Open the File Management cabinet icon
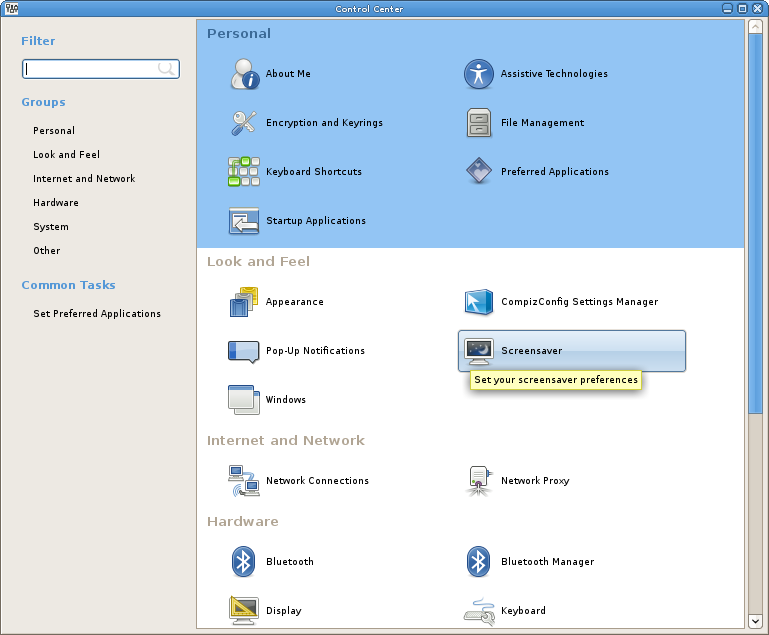The height and width of the screenshot is (635, 769). [479, 123]
